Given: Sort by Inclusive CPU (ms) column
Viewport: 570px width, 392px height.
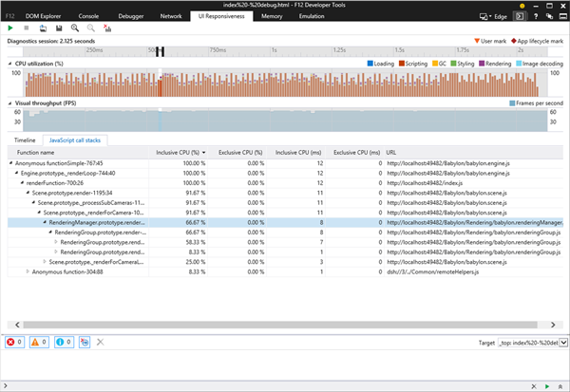Looking at the screenshot, I should [x=296, y=153].
